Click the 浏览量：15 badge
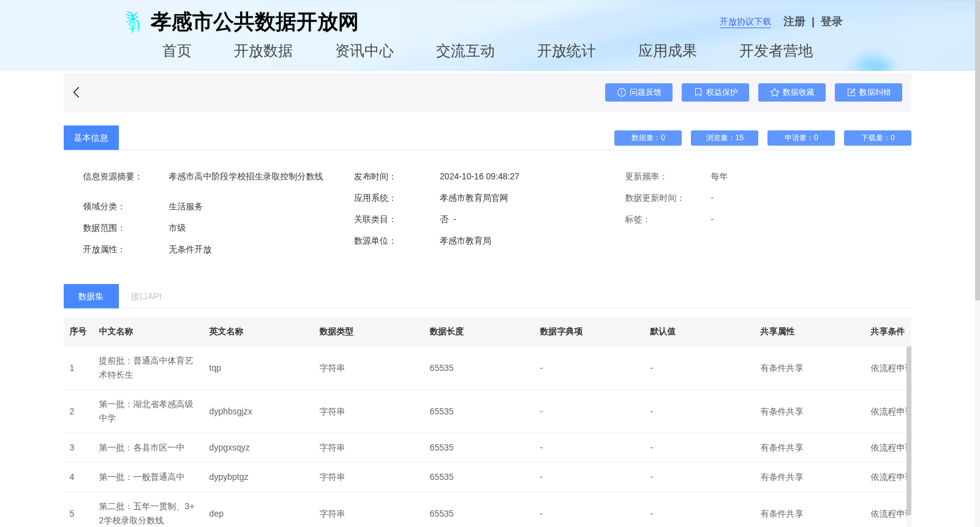The height and width of the screenshot is (527, 980). point(725,138)
